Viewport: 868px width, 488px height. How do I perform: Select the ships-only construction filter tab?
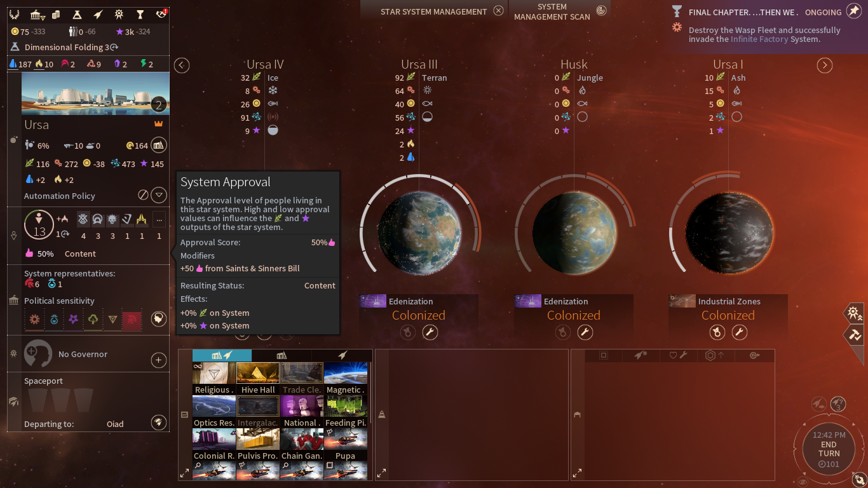point(342,355)
